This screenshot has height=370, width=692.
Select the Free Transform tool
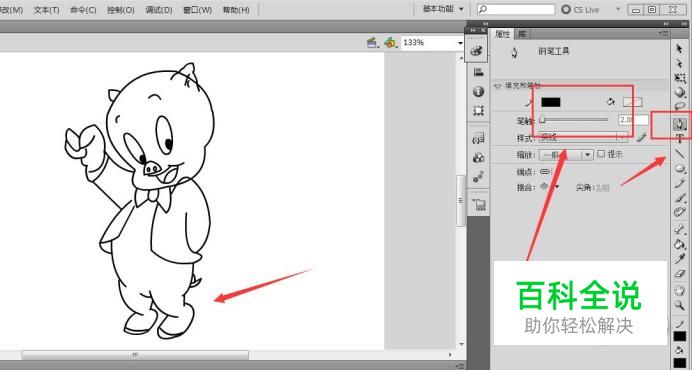click(x=680, y=78)
